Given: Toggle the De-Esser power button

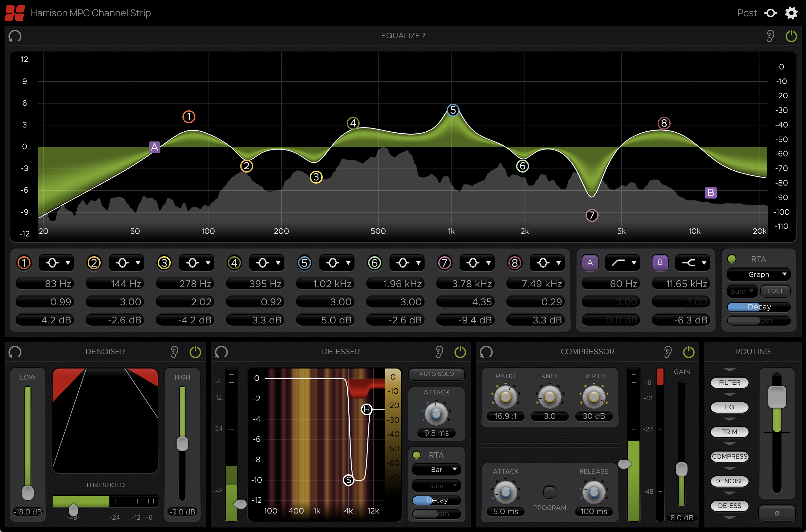Looking at the screenshot, I should coord(460,352).
